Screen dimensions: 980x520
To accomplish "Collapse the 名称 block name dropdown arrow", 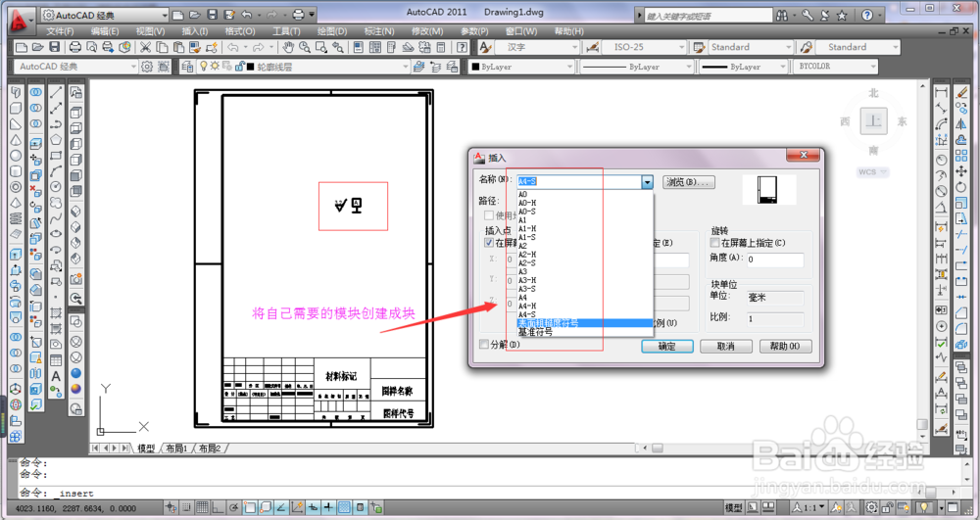I will coord(647,181).
